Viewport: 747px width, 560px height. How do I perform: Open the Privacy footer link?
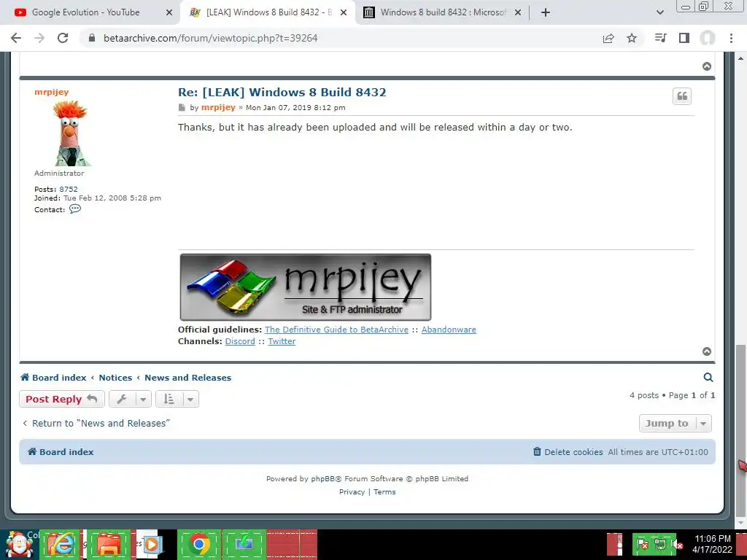[352, 492]
